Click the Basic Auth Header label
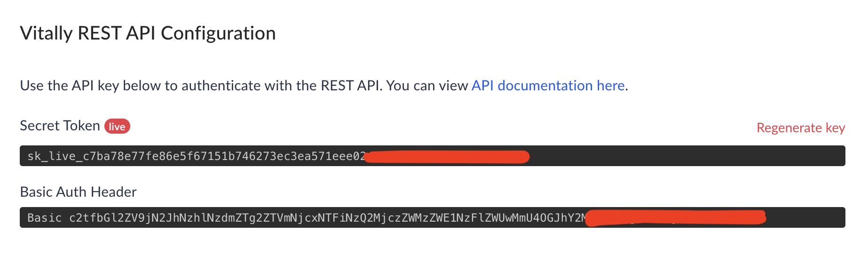Screen dimensions: 868x256 (x=78, y=192)
